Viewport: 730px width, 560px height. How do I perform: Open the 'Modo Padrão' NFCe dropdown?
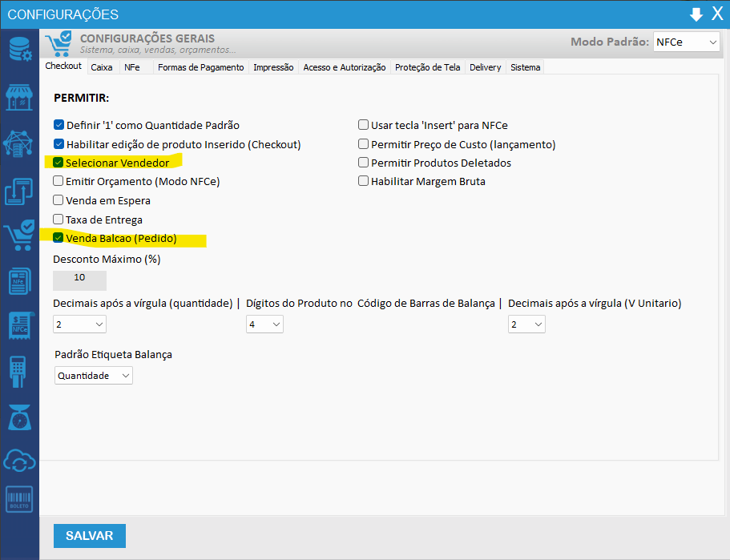(686, 42)
